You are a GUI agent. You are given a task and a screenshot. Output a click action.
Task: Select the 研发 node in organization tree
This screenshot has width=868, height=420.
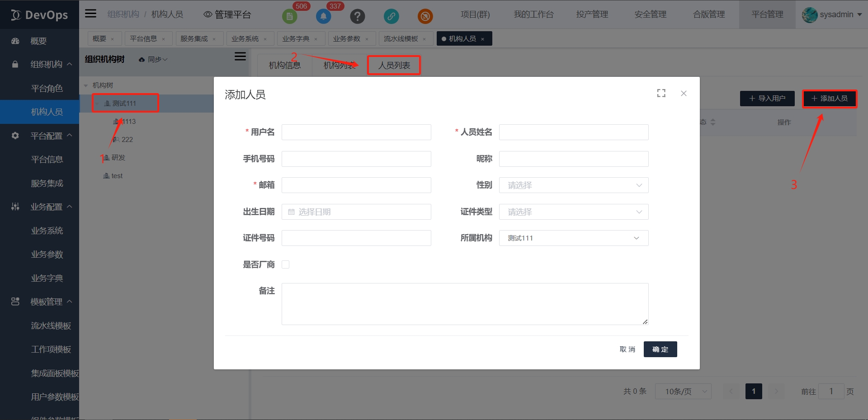click(118, 158)
